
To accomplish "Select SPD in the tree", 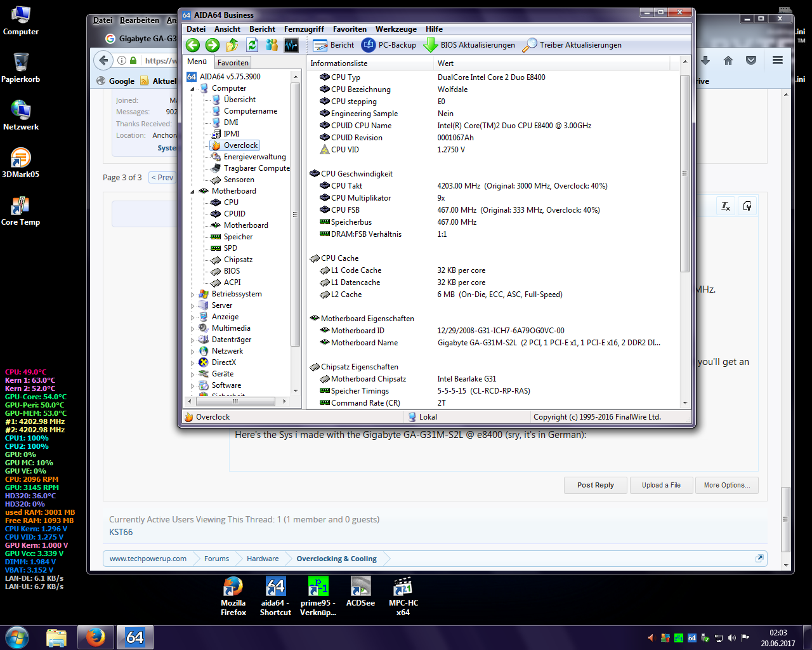I will [x=230, y=248].
